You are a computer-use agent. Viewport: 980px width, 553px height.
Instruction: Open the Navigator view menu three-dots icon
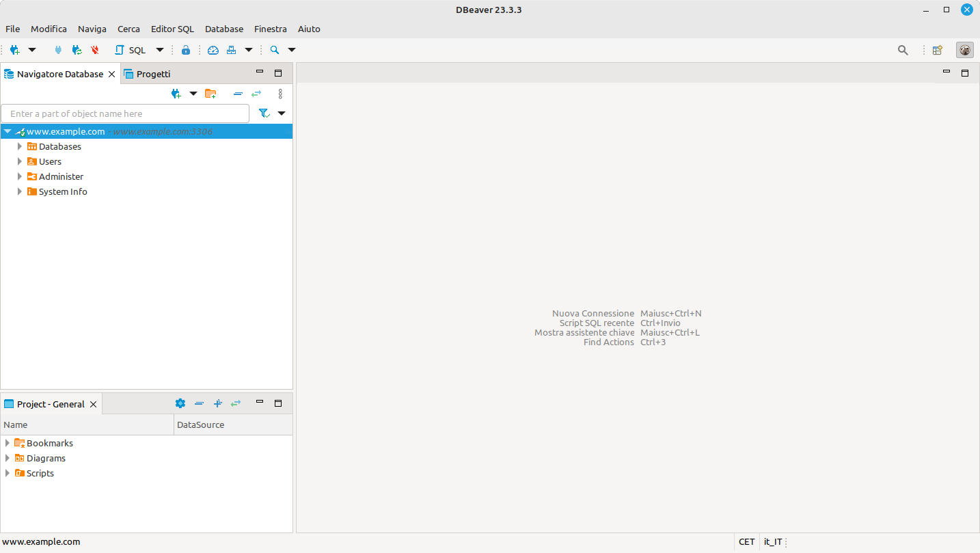280,94
